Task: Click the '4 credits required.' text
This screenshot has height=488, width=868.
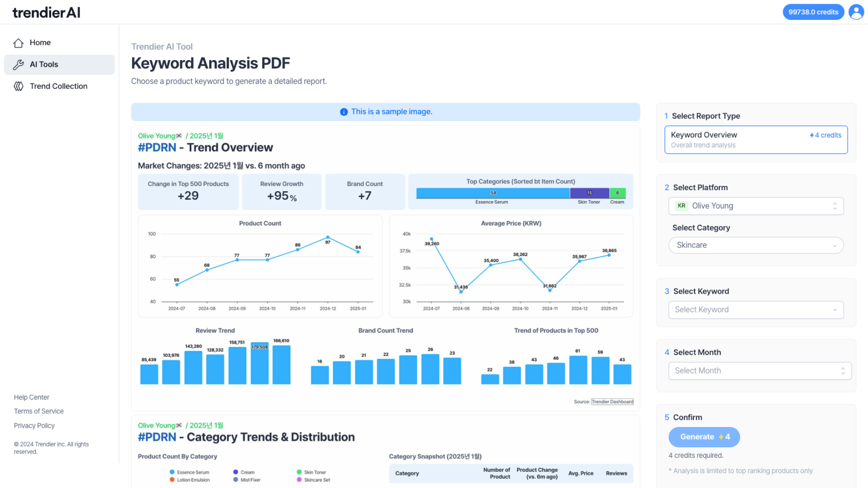Action: pos(696,455)
